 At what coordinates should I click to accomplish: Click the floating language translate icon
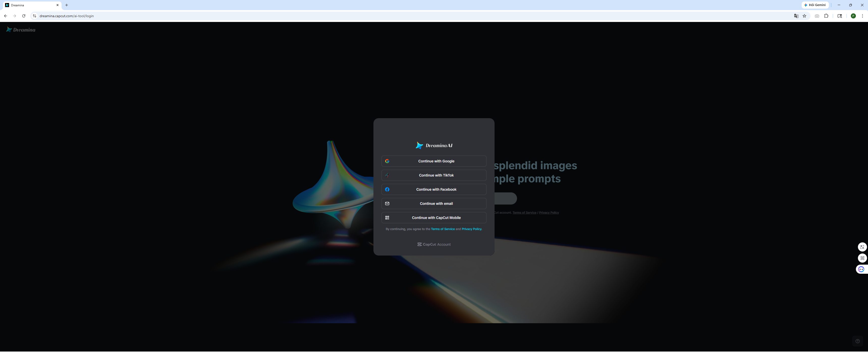[x=862, y=247]
